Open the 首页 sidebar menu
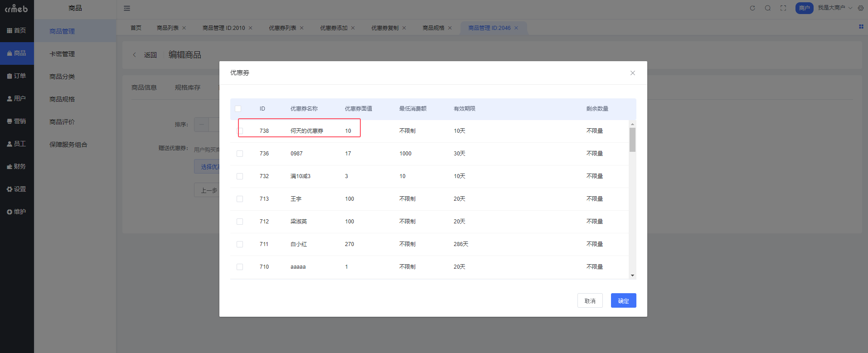Image resolution: width=868 pixels, height=353 pixels. click(17, 30)
